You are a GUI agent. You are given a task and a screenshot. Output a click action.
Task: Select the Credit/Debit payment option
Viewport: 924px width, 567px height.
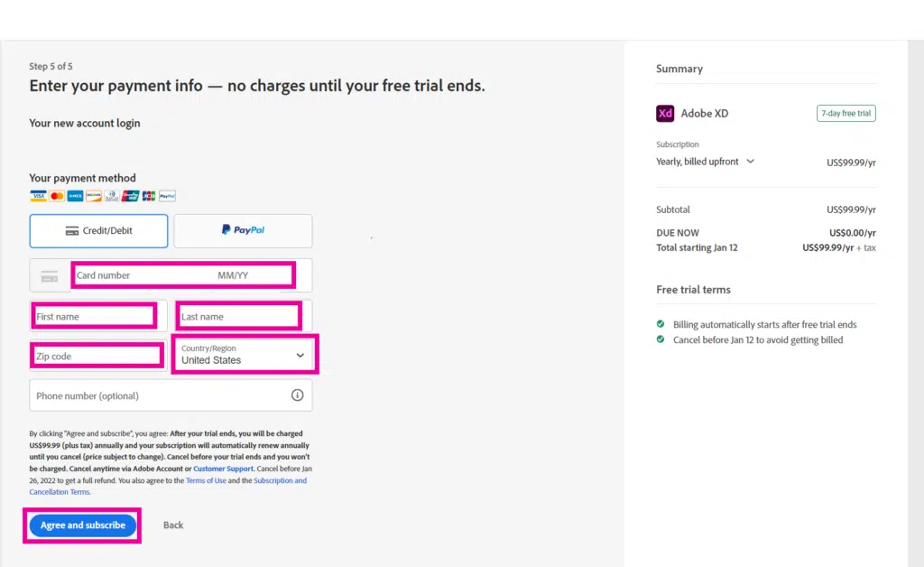(x=97, y=231)
